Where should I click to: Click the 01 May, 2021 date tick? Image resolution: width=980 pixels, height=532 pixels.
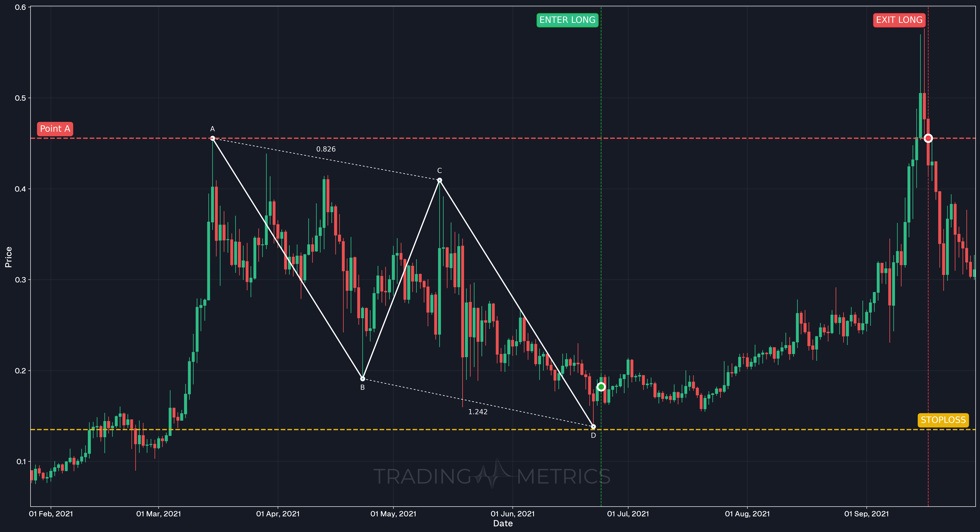point(393,514)
